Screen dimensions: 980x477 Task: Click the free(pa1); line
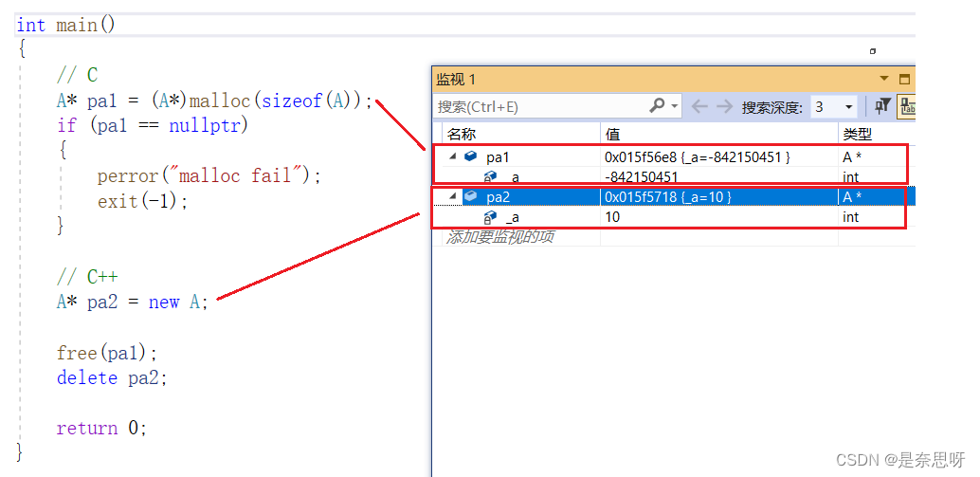(x=107, y=353)
